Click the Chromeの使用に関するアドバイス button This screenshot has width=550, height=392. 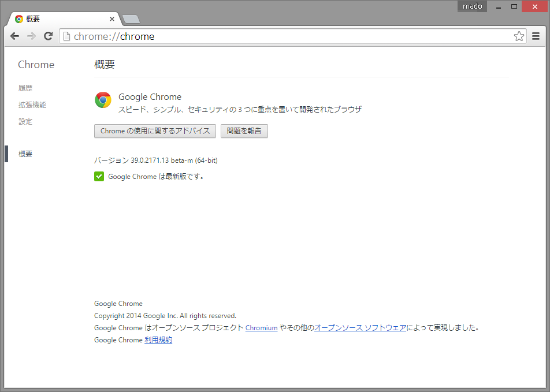tap(155, 131)
